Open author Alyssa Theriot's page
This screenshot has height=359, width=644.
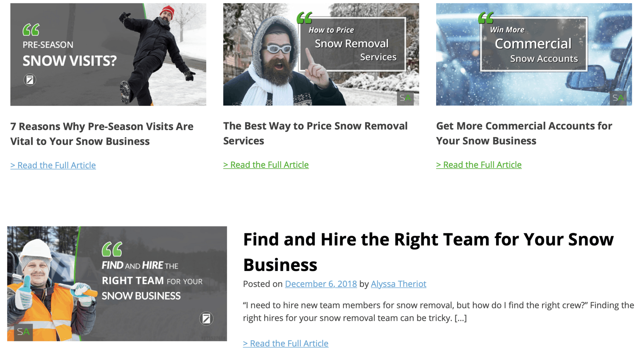point(399,284)
